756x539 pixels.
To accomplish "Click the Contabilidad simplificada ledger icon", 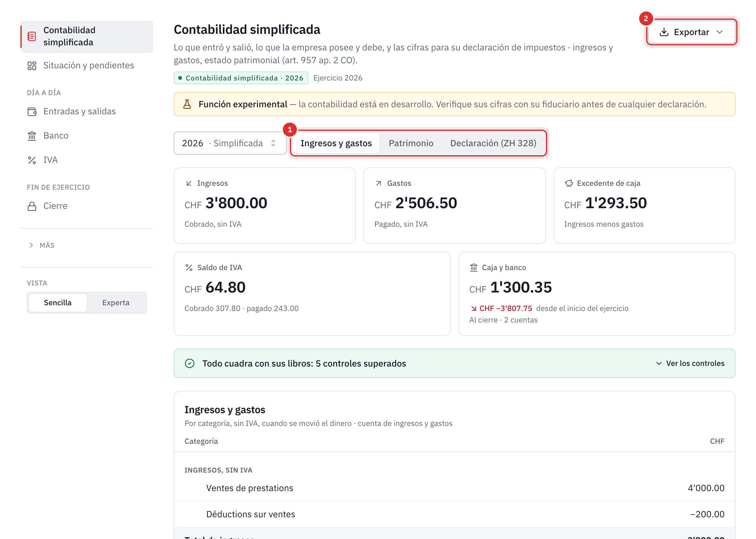I will (x=32, y=36).
